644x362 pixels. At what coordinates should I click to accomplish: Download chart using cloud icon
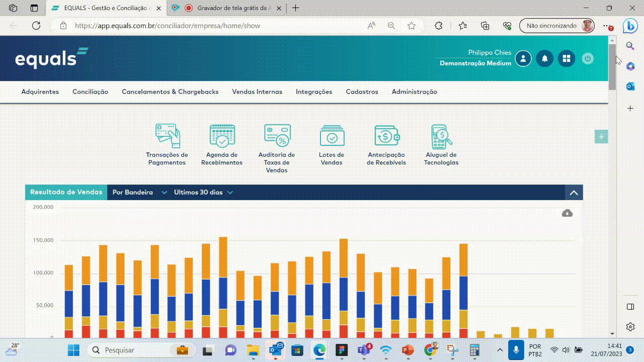point(567,213)
